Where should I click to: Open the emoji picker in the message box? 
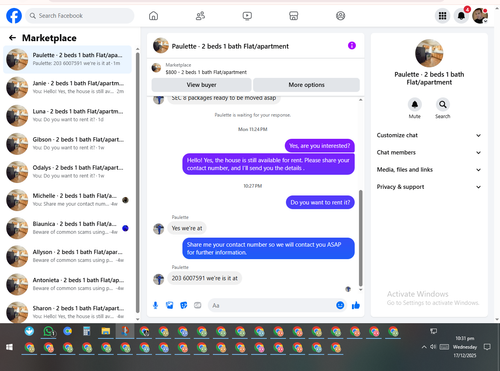pos(340,305)
